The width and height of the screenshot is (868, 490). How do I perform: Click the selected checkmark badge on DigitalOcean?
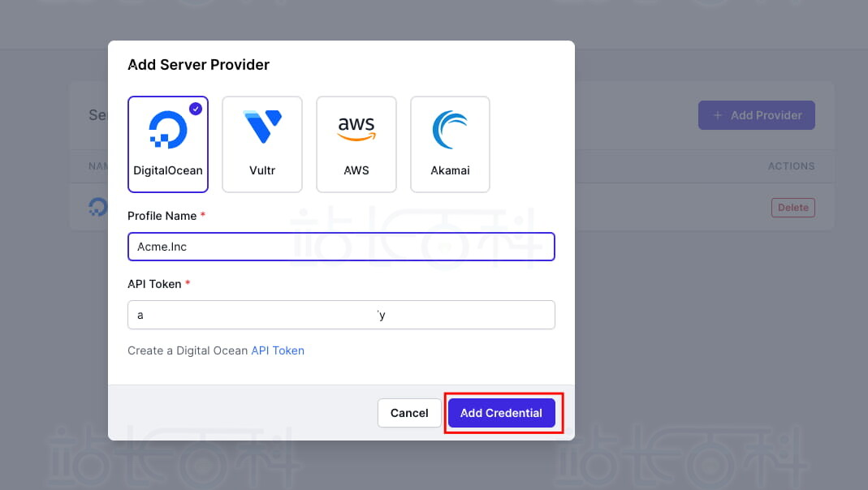click(x=196, y=109)
